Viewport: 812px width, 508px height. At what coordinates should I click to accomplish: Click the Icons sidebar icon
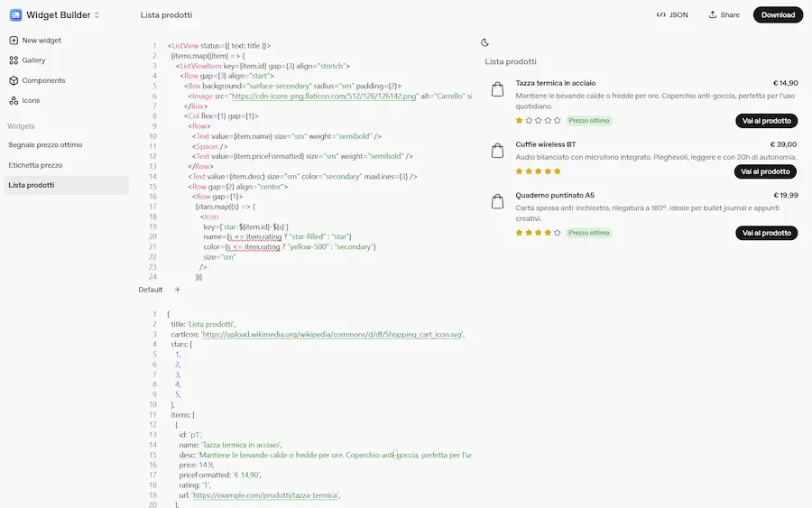tap(14, 100)
